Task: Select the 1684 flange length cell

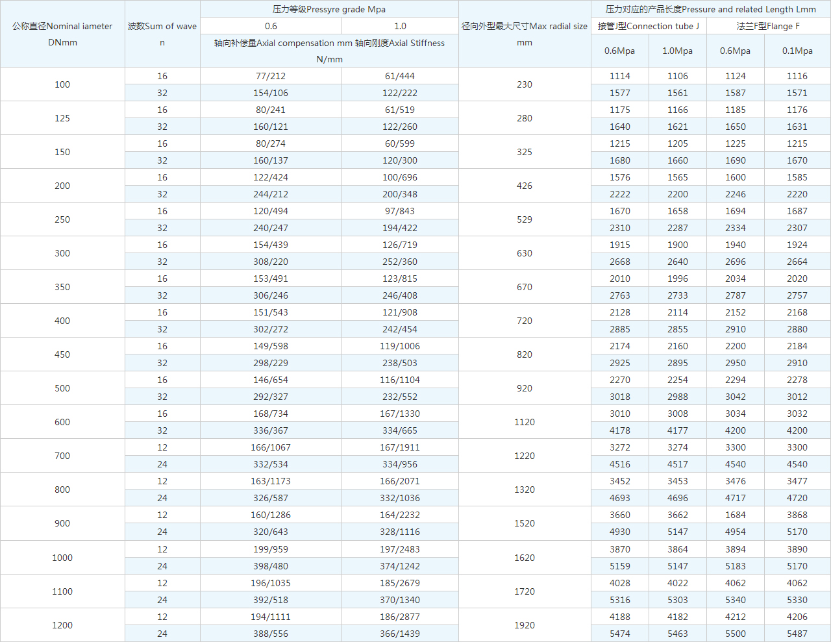Action: tap(736, 515)
